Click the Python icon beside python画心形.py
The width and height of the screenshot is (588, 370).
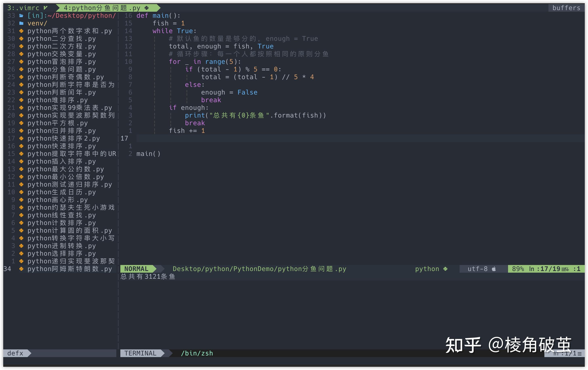[21, 200]
